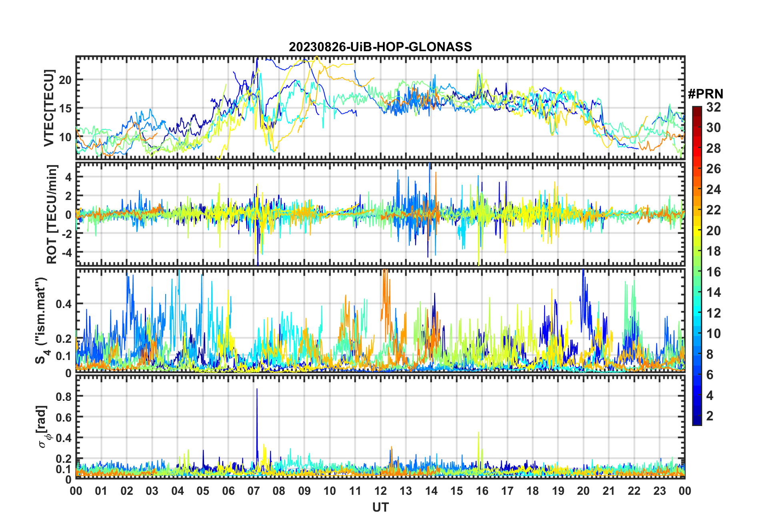This screenshot has width=761, height=532.
Task: Select the 0.2 tick on the S4 axis
Action: (64, 338)
